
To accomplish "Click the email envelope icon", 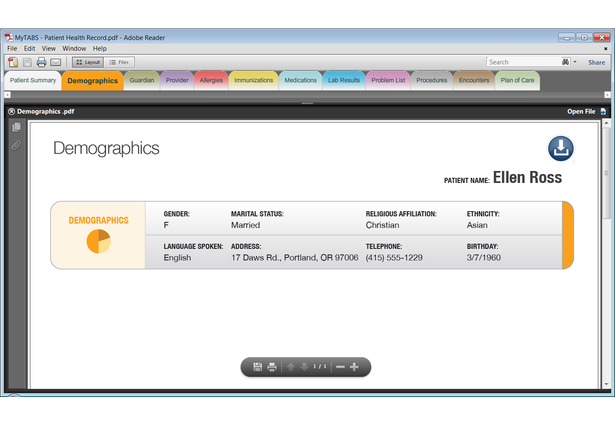I will tap(56, 62).
